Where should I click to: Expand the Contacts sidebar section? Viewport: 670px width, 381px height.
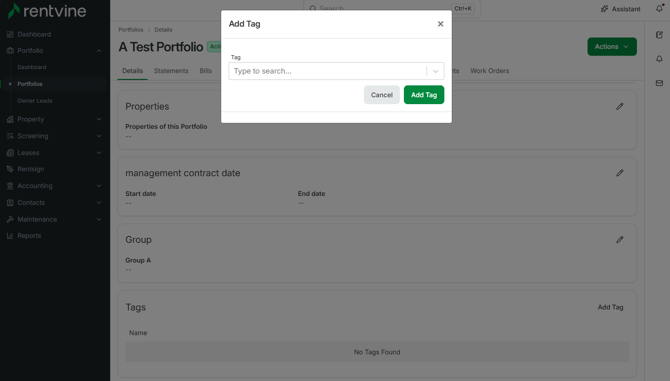(99, 202)
